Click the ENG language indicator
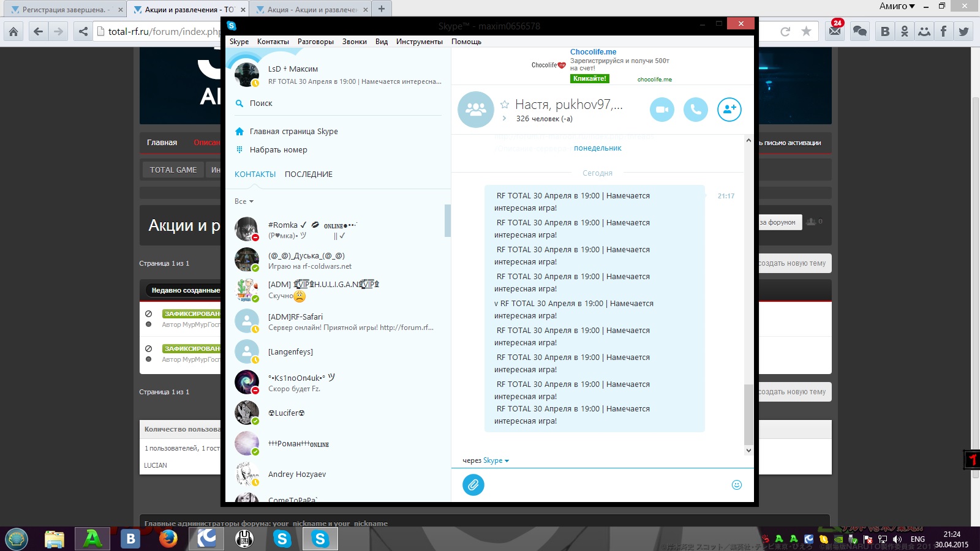The image size is (980, 551). (x=918, y=539)
